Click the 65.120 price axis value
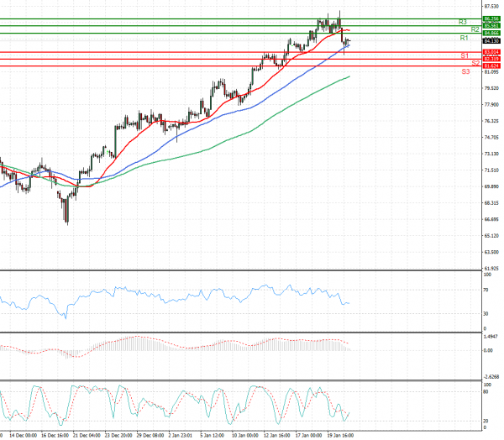Image resolution: width=504 pixels, height=440 pixels. (491, 236)
